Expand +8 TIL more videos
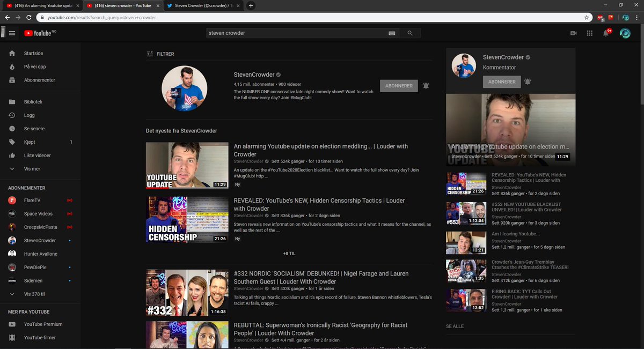 point(289,253)
